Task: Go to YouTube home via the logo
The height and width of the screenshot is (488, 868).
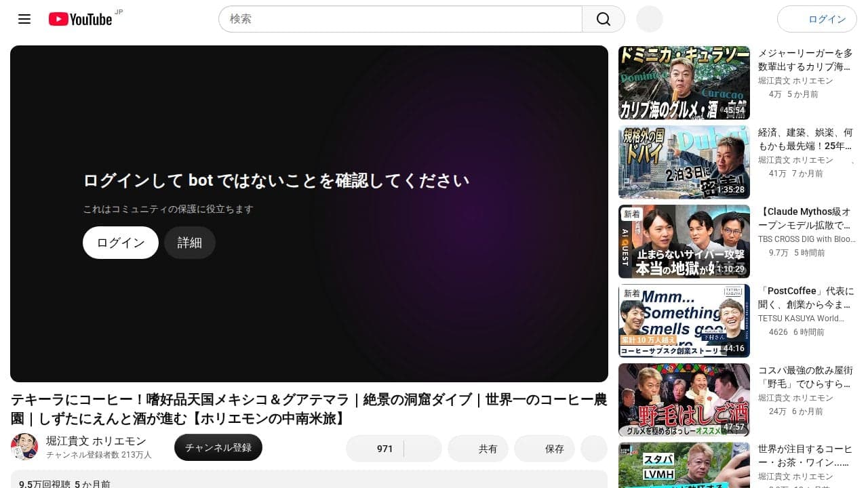Action: 80,19
